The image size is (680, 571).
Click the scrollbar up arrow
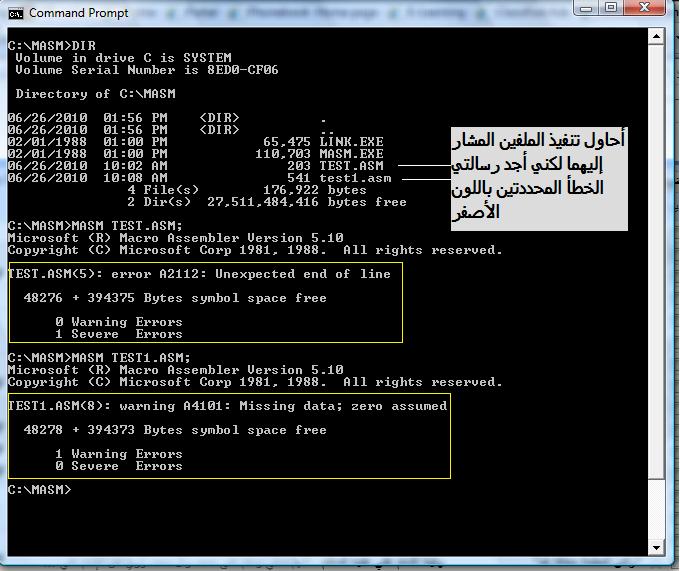click(x=656, y=37)
